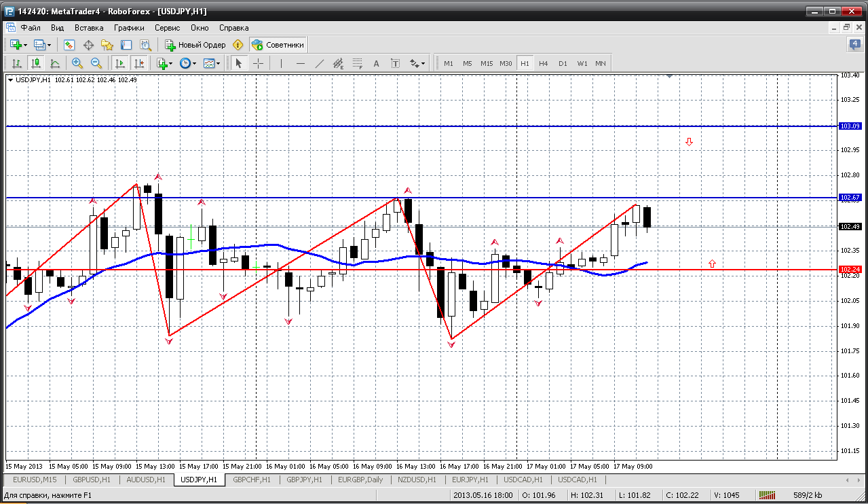Show the Market Watch window

(69, 45)
